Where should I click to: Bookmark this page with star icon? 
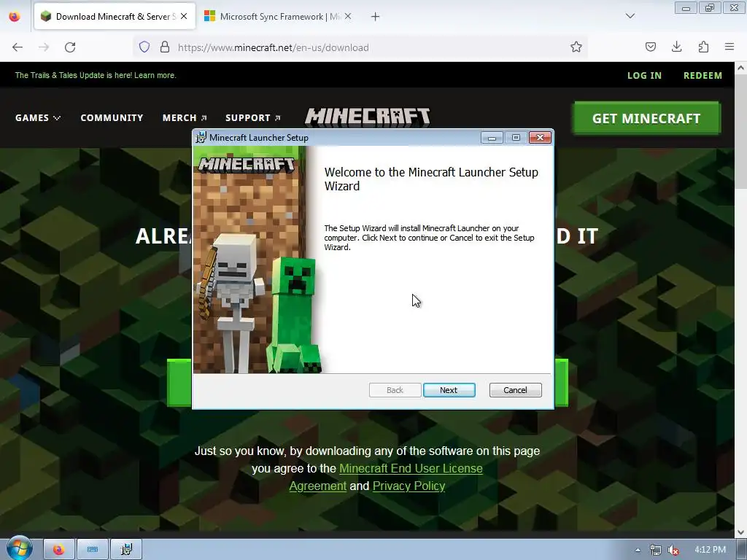pos(576,47)
